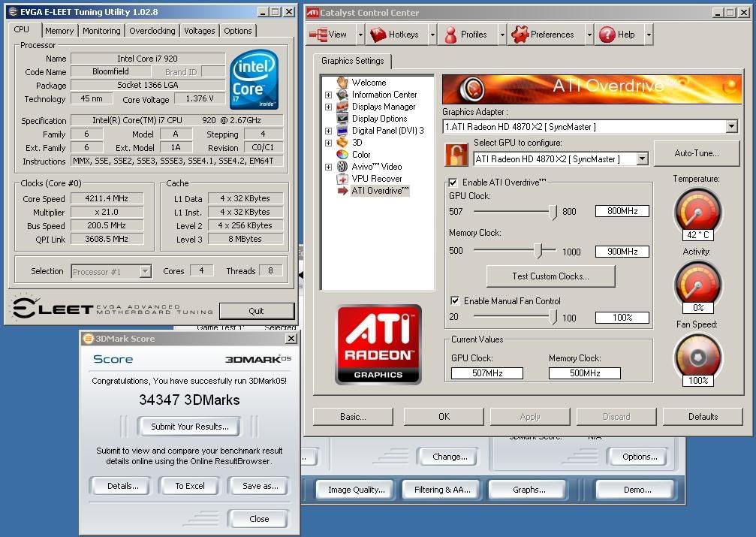Viewport: 756px width, 537px height.
Task: Click the fan control slider handle
Action: coord(553,317)
